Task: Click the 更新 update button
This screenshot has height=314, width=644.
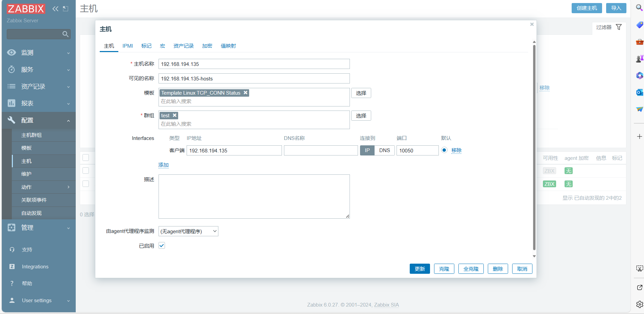Action: (420, 269)
